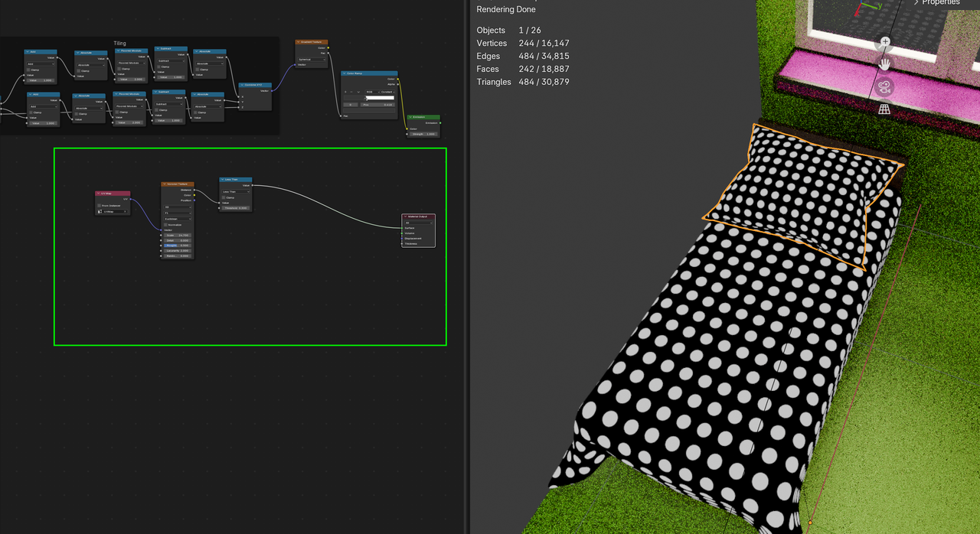Click the zoom magnifier icon in viewport
This screenshot has height=534, width=980.
[885, 42]
